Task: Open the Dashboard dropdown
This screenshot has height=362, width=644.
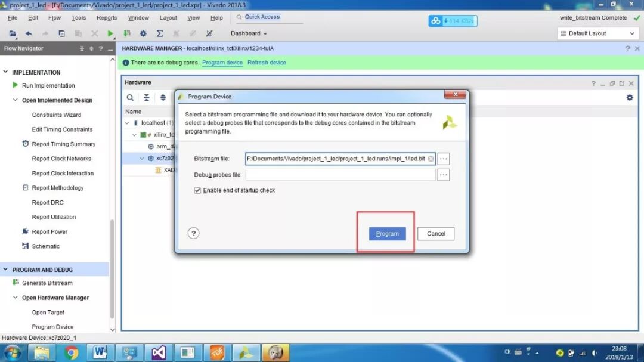Action: pyautogui.click(x=249, y=33)
